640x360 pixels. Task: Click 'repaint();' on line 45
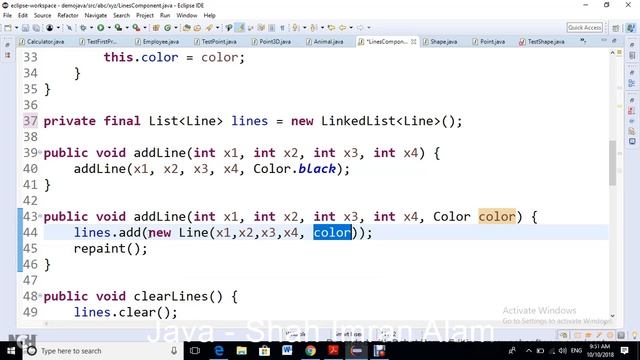110,249
